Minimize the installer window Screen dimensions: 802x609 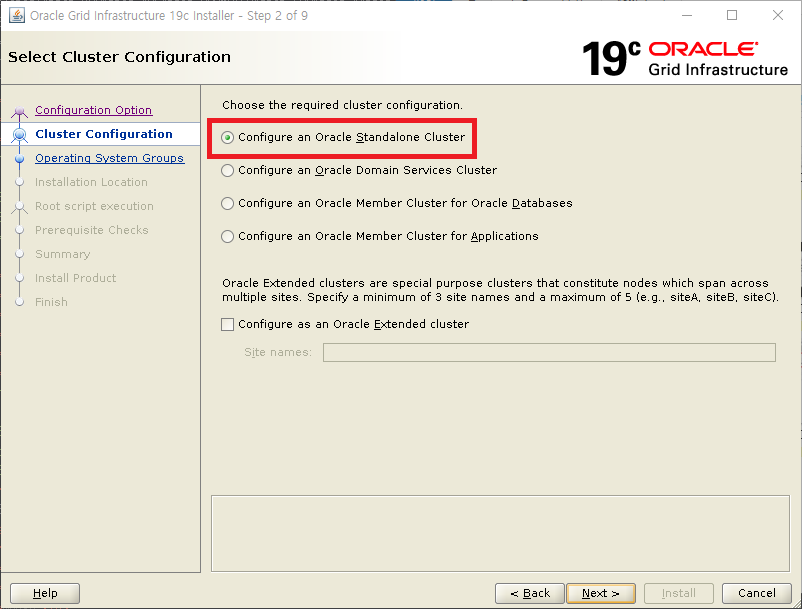pyautogui.click(x=687, y=15)
